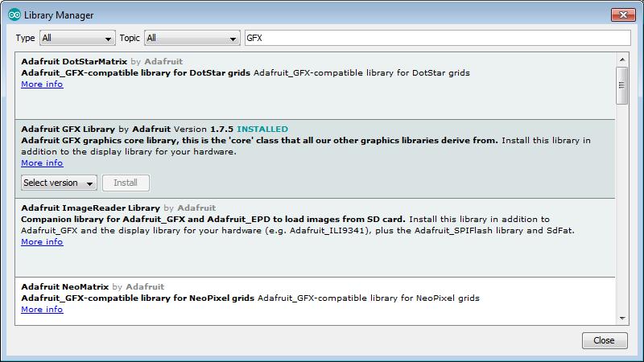This screenshot has height=362, width=644.
Task: Click the DotStar grids description text
Action: [246, 73]
